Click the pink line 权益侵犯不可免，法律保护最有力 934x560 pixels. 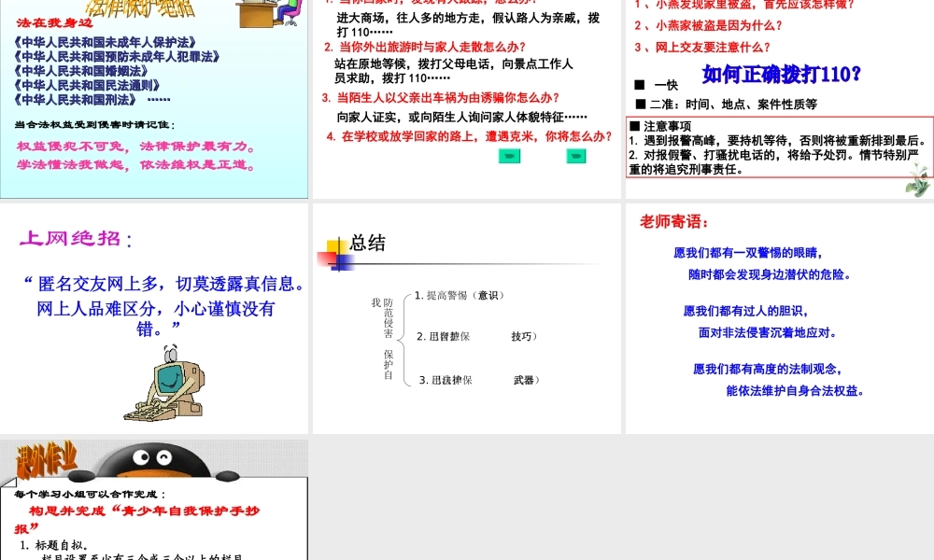click(136, 147)
